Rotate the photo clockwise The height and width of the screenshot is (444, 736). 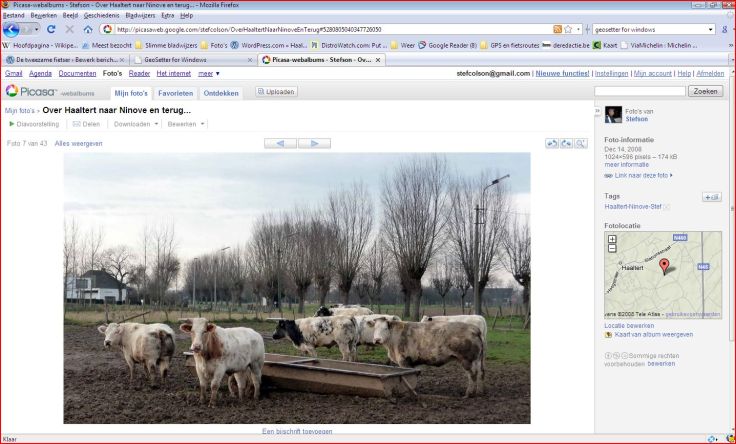(x=566, y=144)
